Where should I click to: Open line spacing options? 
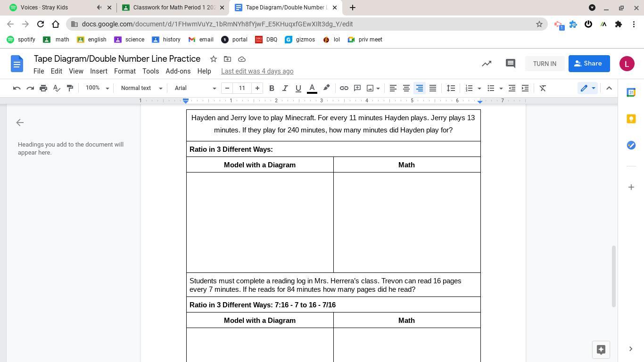pos(451,88)
